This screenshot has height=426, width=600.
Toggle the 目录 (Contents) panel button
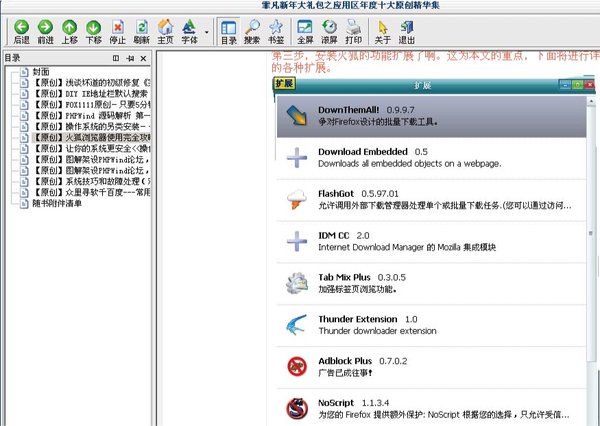click(x=228, y=30)
